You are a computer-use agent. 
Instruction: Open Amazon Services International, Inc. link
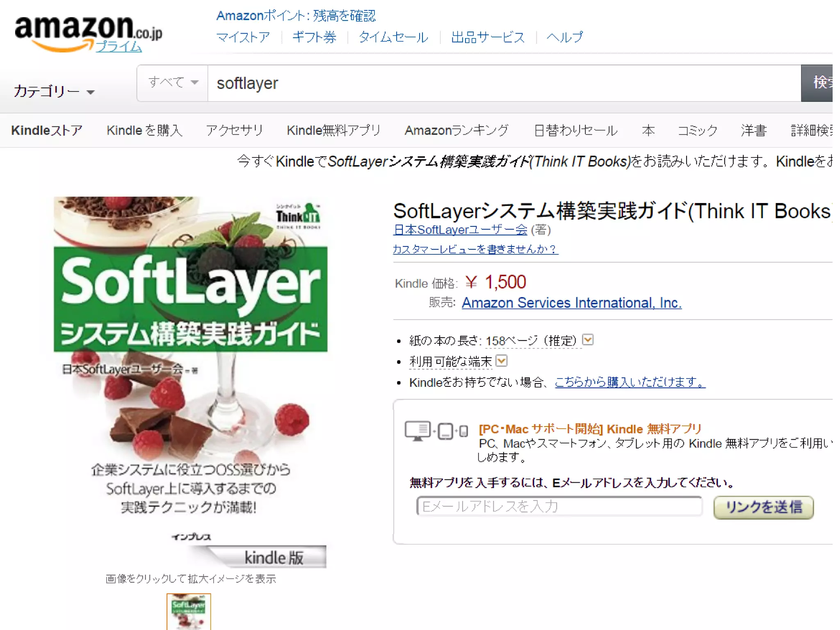tap(572, 303)
